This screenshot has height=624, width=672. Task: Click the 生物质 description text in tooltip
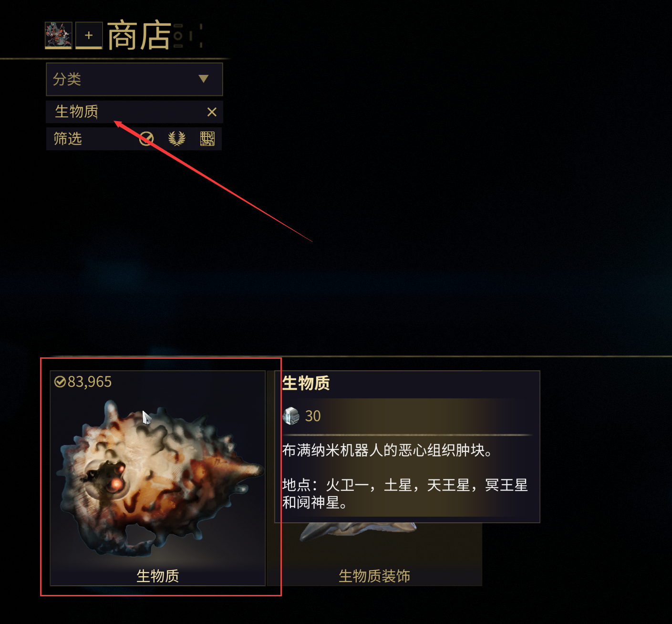[387, 450]
